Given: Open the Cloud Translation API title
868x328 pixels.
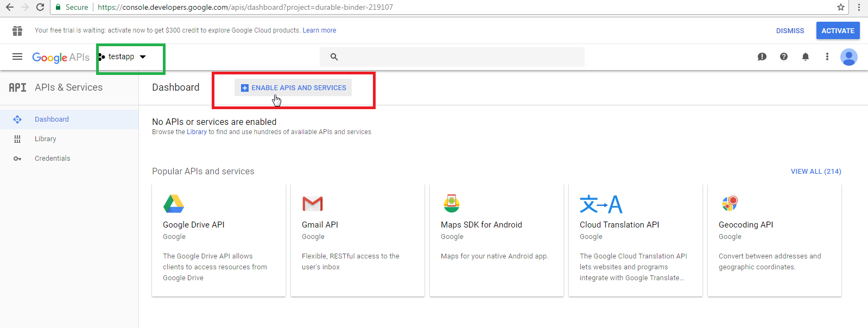Looking at the screenshot, I should (x=619, y=225).
